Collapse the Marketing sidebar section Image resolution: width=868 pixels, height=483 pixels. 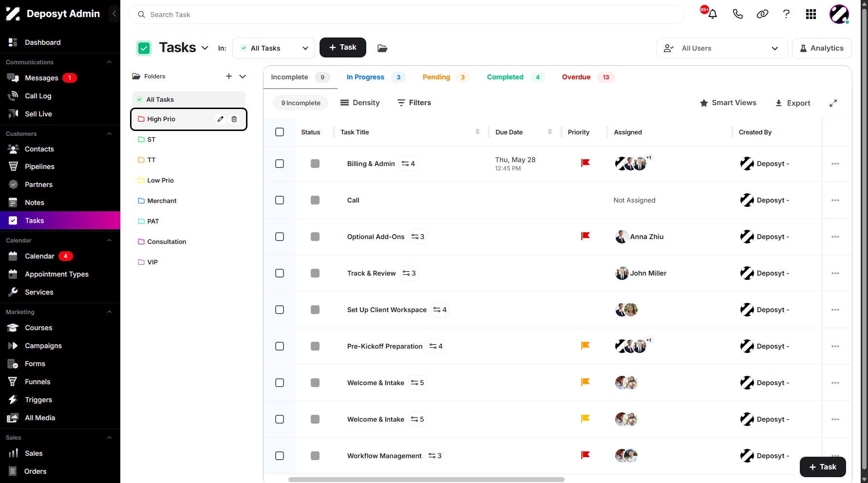[x=110, y=312]
